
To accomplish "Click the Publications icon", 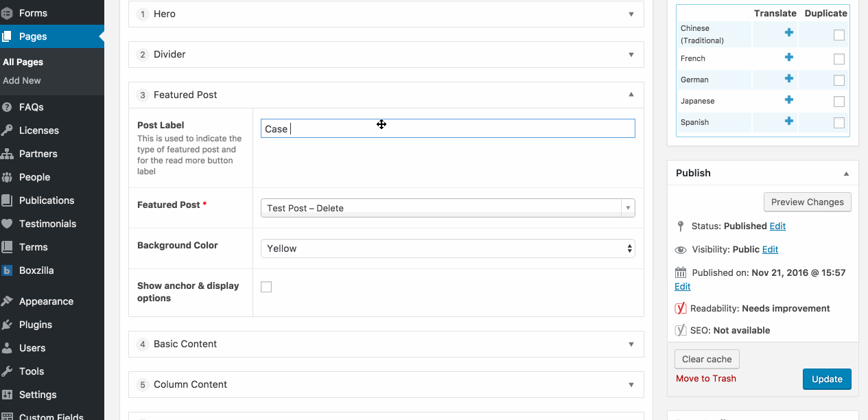I will tap(7, 200).
